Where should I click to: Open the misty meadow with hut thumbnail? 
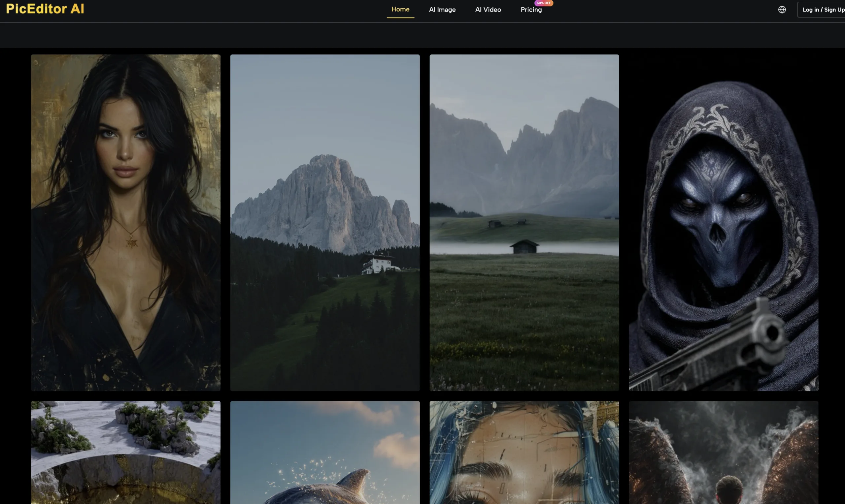524,222
